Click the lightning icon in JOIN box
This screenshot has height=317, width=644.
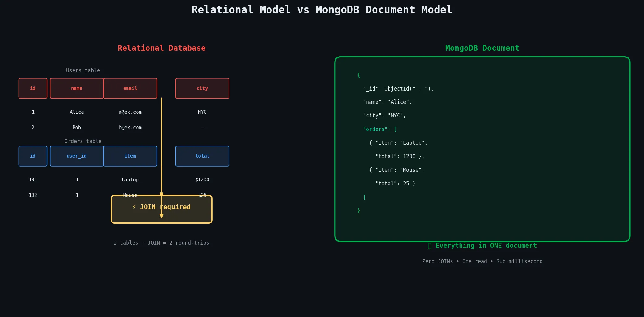click(134, 207)
